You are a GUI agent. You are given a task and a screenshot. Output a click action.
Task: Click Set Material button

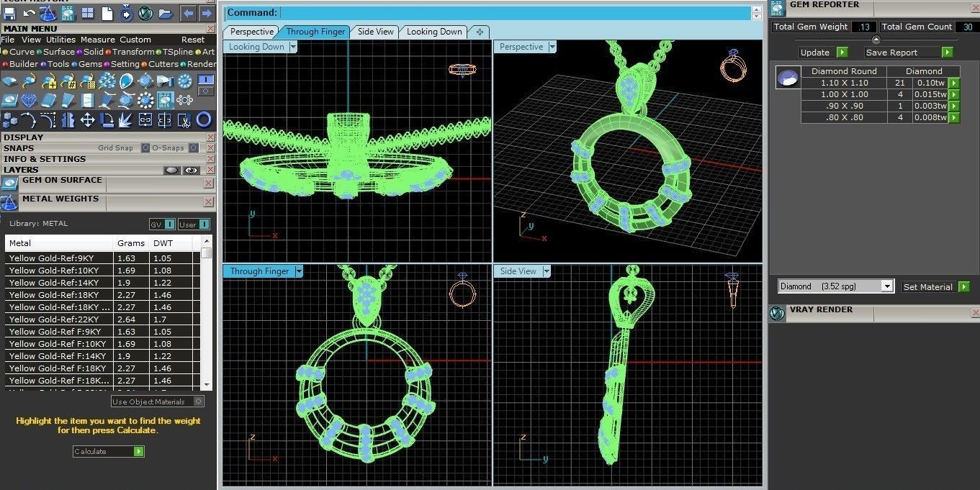tap(935, 286)
